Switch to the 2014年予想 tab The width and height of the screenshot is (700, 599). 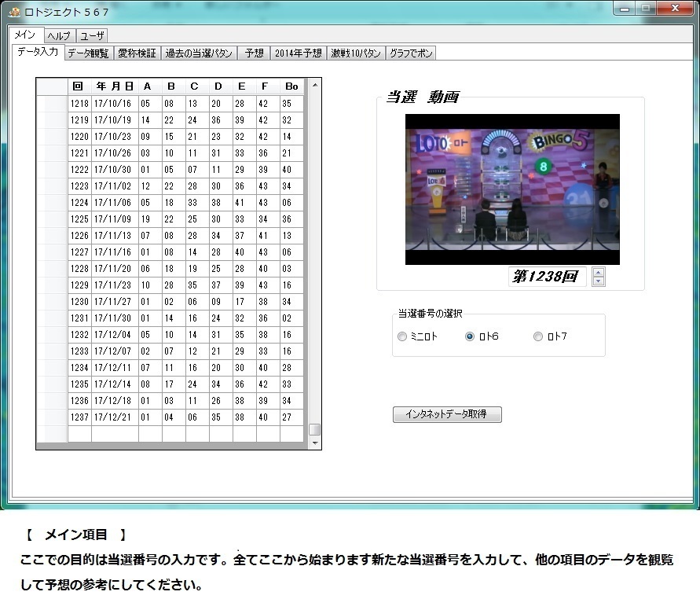(x=299, y=53)
